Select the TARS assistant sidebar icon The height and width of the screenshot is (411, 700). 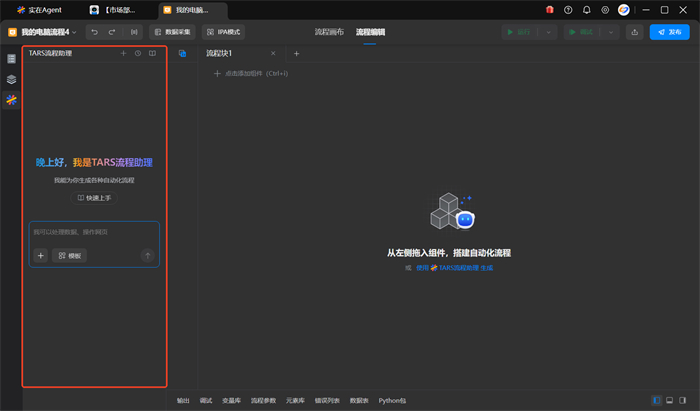tap(12, 100)
